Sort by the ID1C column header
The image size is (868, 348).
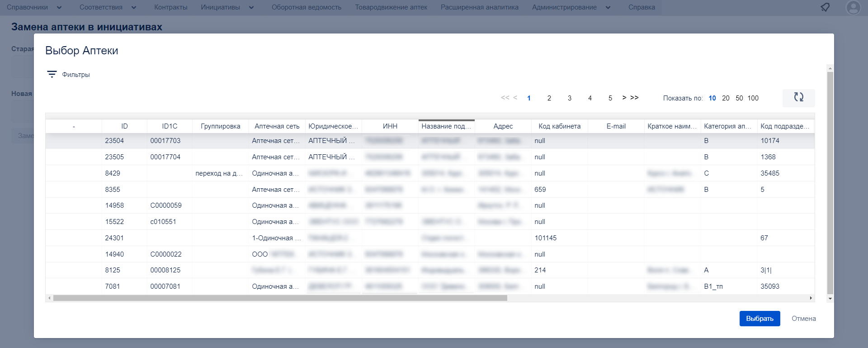(x=170, y=126)
